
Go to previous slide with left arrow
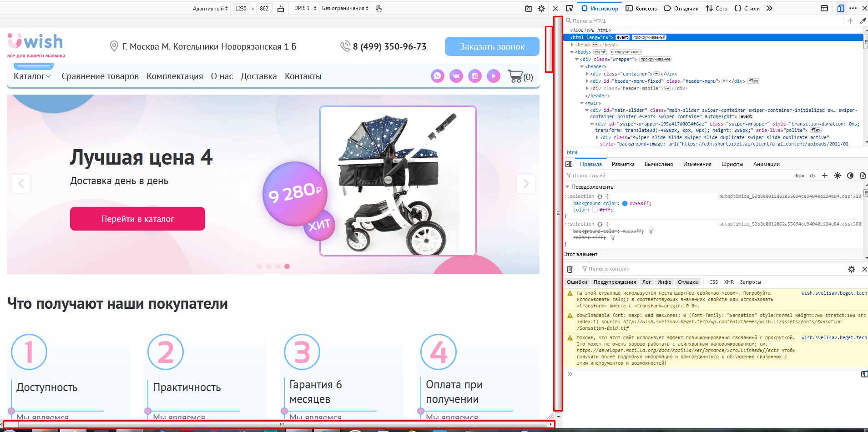coord(21,184)
